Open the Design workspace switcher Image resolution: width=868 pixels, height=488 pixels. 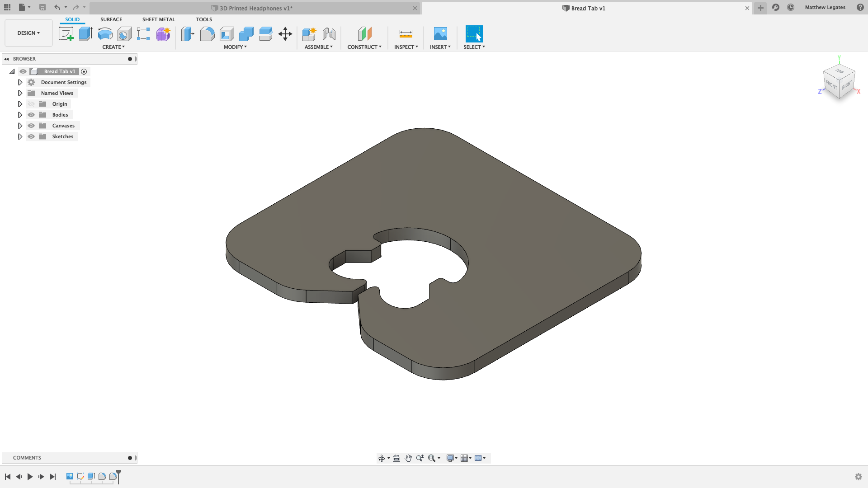pyautogui.click(x=28, y=33)
